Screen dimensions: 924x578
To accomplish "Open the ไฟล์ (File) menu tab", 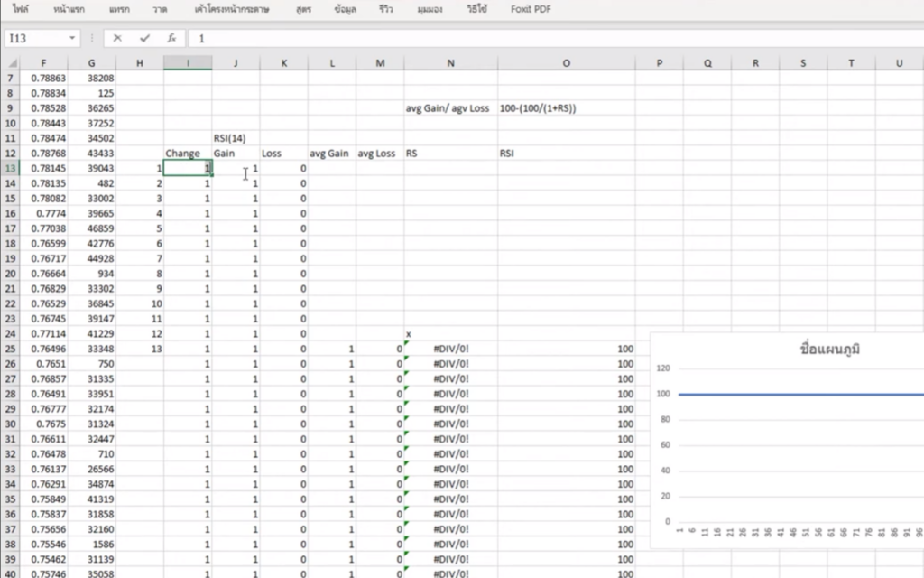I will [21, 9].
